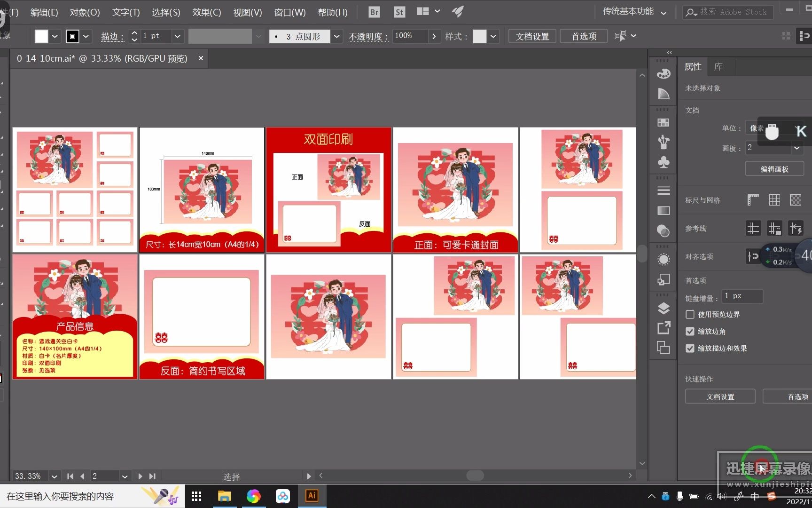Enable 使用预览边界 checkbox
This screenshot has width=812, height=508.
(x=690, y=314)
